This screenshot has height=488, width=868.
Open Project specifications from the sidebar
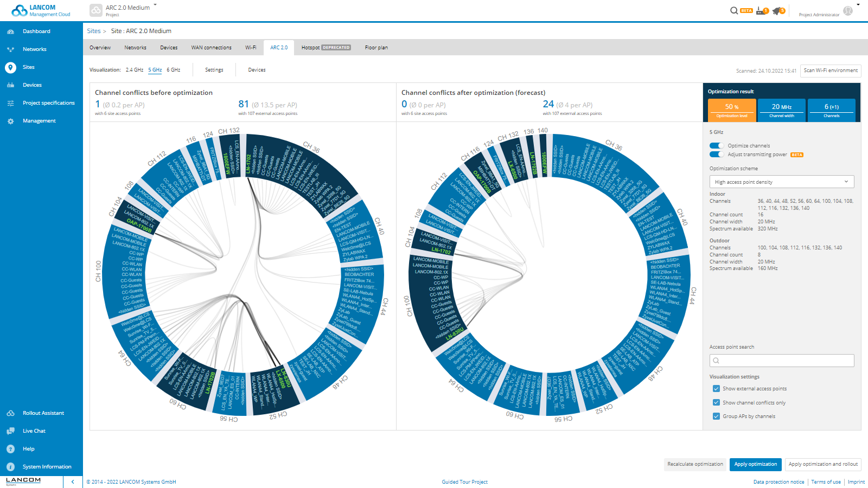[x=48, y=102]
